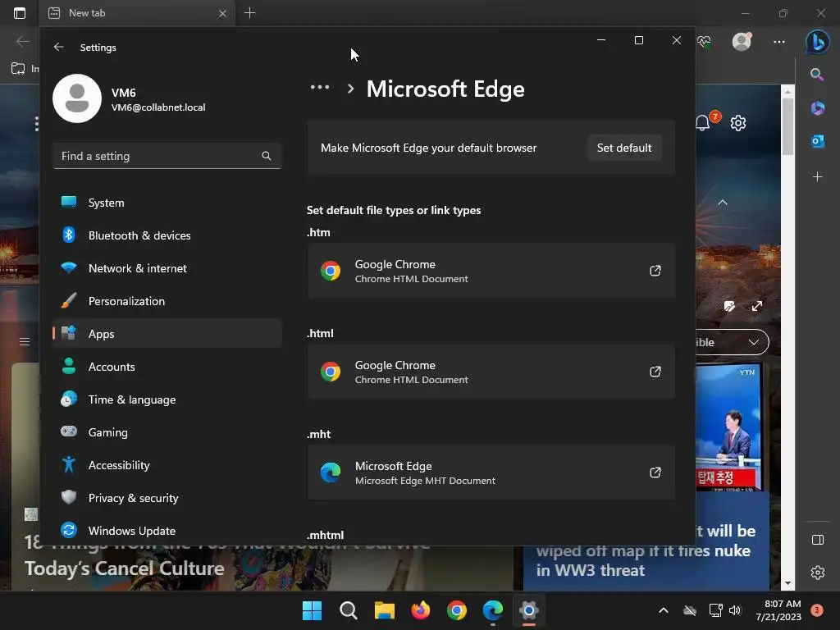Image resolution: width=840 pixels, height=630 pixels.
Task: Open Edge browser essentials heart icon
Action: point(704,41)
